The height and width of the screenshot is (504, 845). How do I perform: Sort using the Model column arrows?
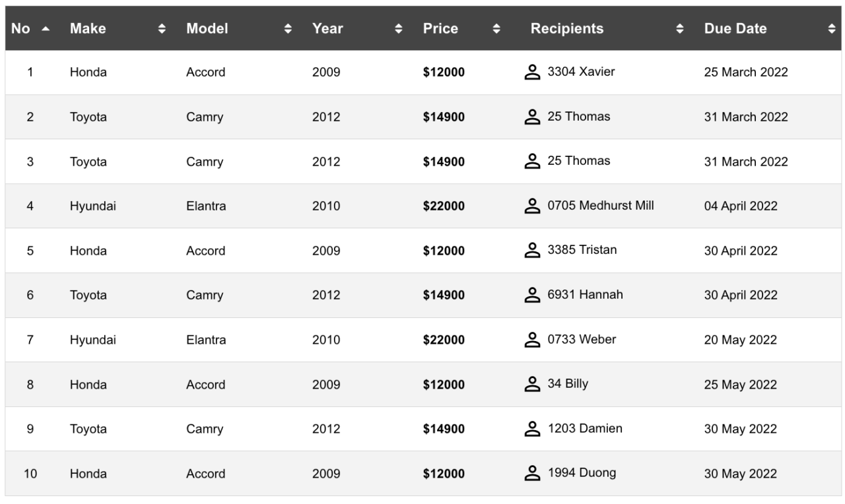coord(288,29)
